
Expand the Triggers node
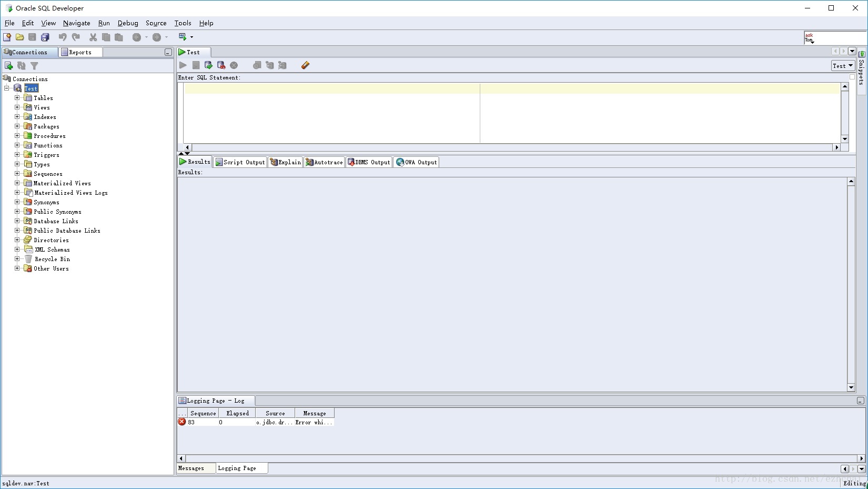pos(17,155)
